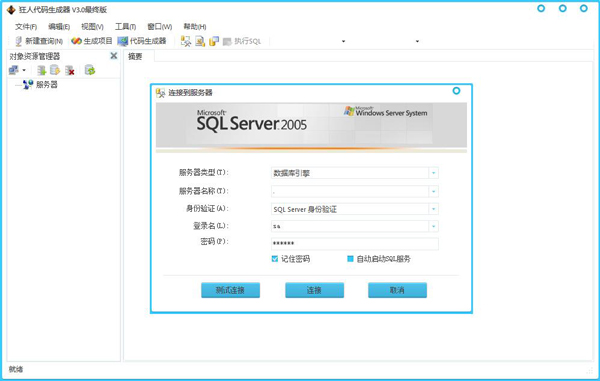Open the 代码生成器 (Code Generator) toolbar button
600x381 pixels.
(x=142, y=41)
